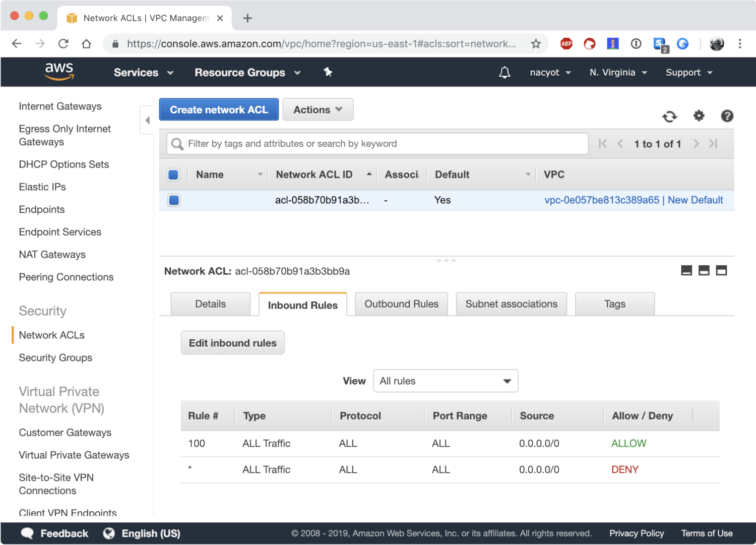Click Edit inbound rules button

pyautogui.click(x=233, y=343)
